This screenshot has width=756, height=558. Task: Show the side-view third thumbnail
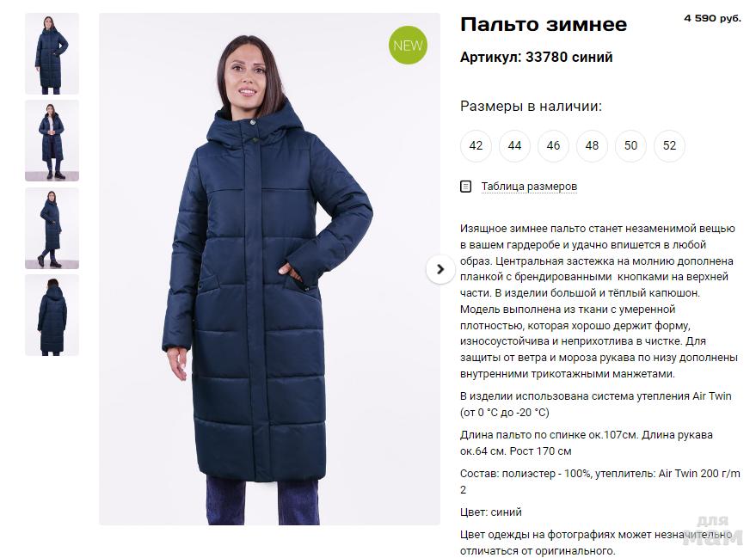pyautogui.click(x=52, y=228)
